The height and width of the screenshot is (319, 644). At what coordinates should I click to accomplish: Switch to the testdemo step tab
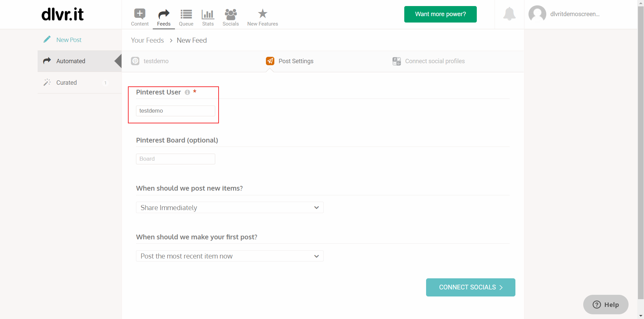pyautogui.click(x=150, y=61)
